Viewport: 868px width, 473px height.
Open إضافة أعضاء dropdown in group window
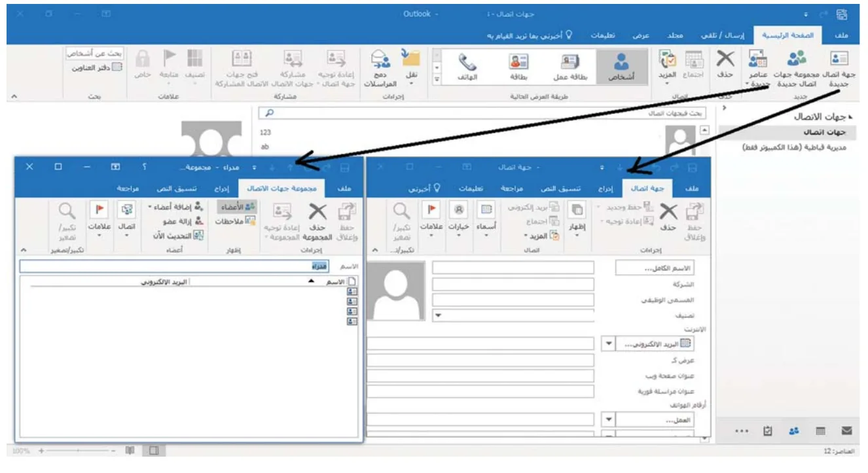point(176,207)
